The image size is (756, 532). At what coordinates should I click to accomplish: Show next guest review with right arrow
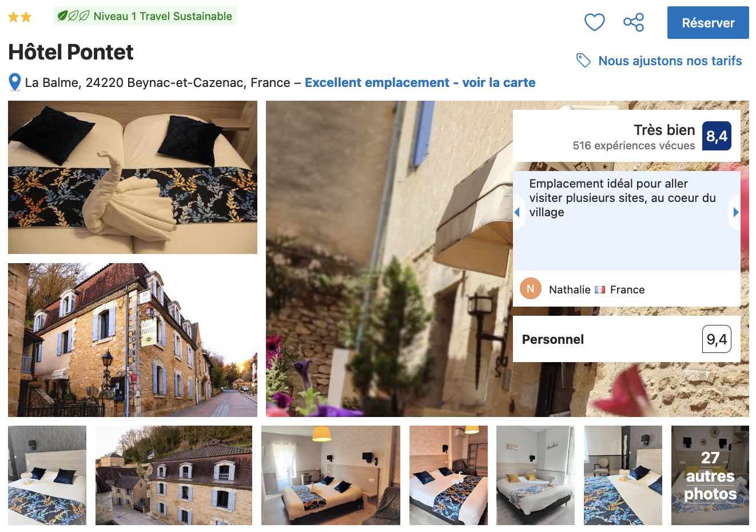pos(735,212)
